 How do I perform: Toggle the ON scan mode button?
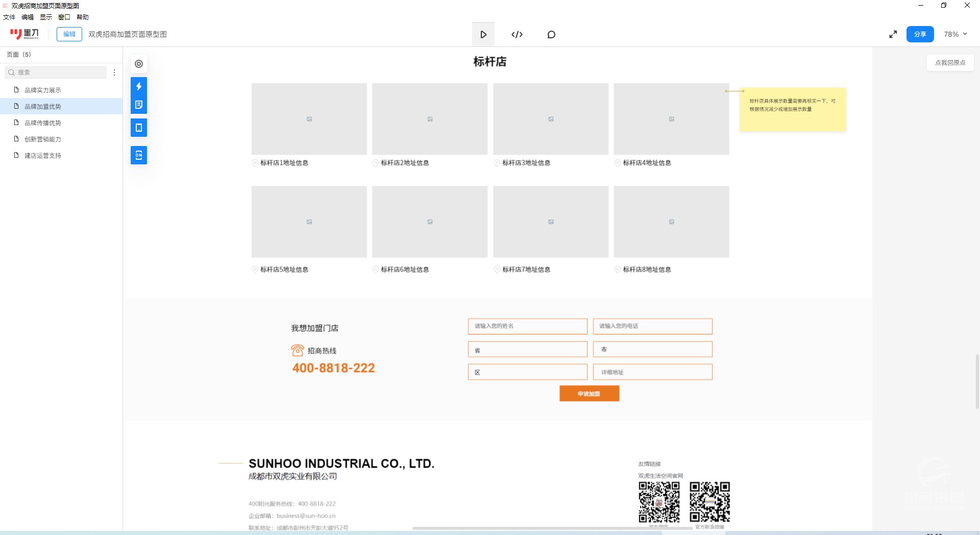coord(139,155)
